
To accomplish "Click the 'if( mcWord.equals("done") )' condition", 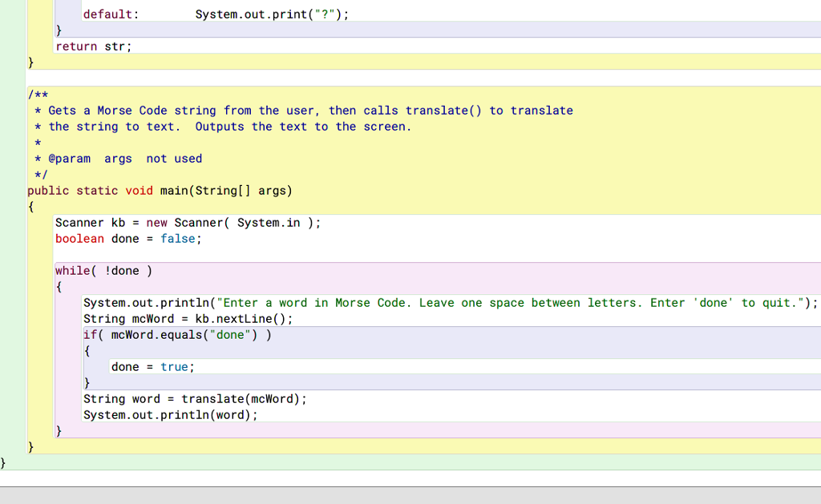I will click(177, 335).
